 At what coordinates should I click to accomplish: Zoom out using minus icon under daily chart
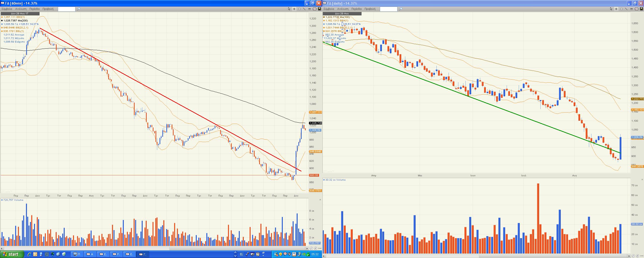633,256
